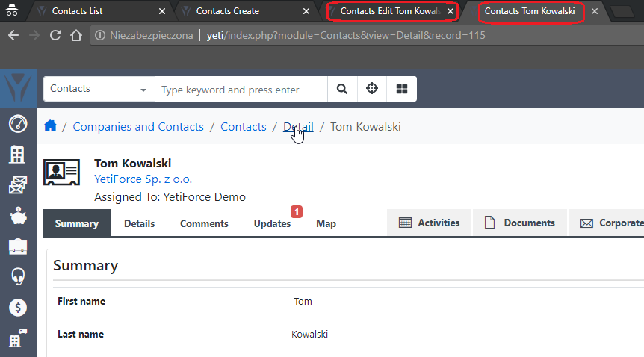Click the Detail breadcrumb link
The width and height of the screenshot is (644, 357).
298,126
